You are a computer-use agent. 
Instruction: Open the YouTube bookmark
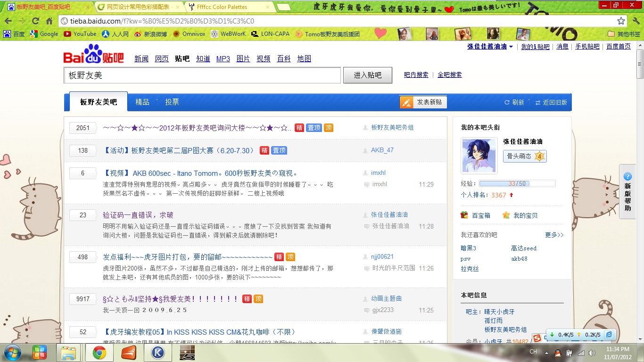[80, 34]
